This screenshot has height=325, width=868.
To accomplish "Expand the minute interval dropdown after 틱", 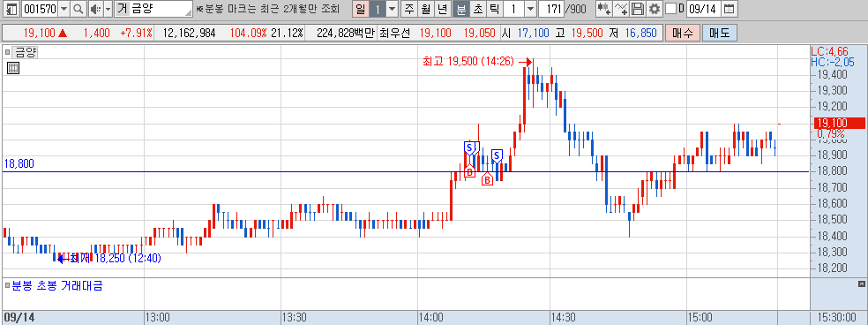I will [x=530, y=9].
